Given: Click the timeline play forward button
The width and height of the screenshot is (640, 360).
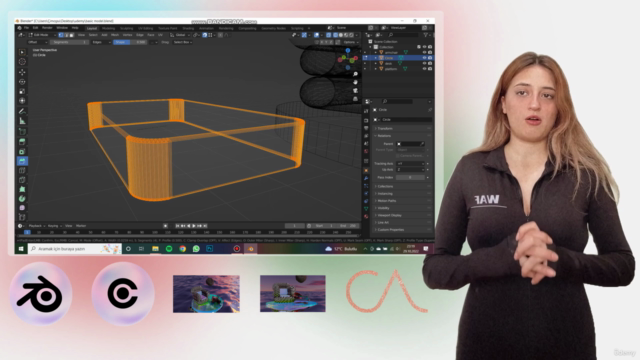Looking at the screenshot, I should point(194,226).
